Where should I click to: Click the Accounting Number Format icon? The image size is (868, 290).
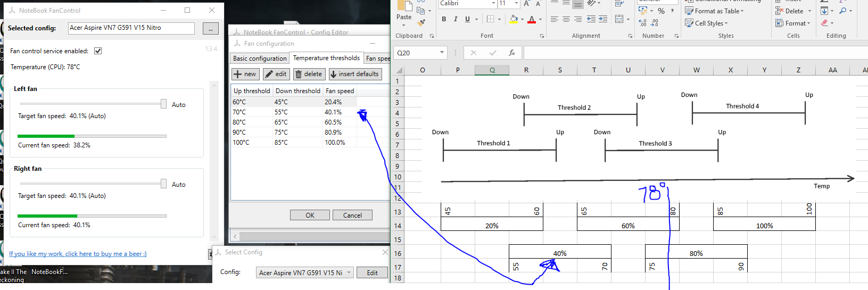point(643,11)
